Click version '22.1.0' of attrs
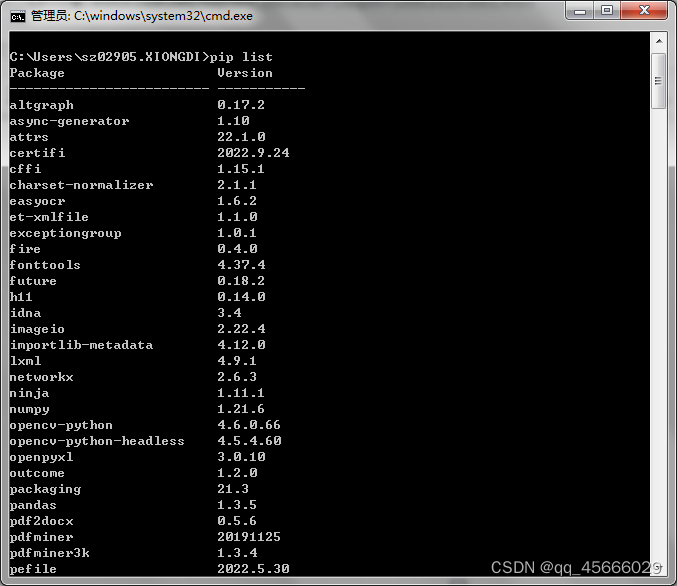677x586 pixels. 241,137
